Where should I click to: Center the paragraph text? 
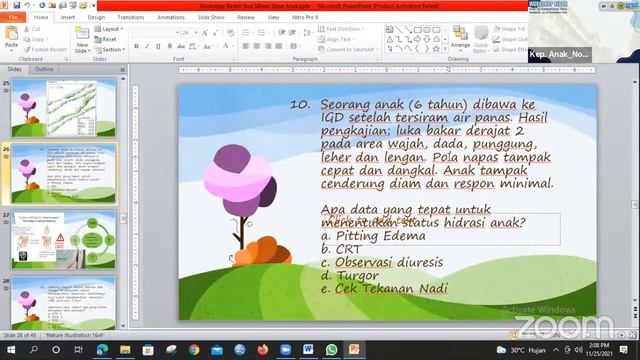(x=257, y=46)
